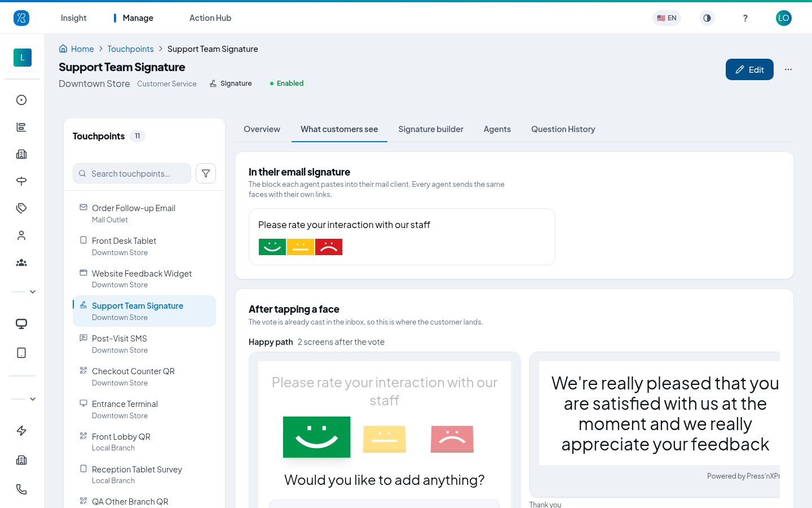The width and height of the screenshot is (812, 508).
Task: Select Post-Visit SMS touchpoint
Action: point(144,344)
